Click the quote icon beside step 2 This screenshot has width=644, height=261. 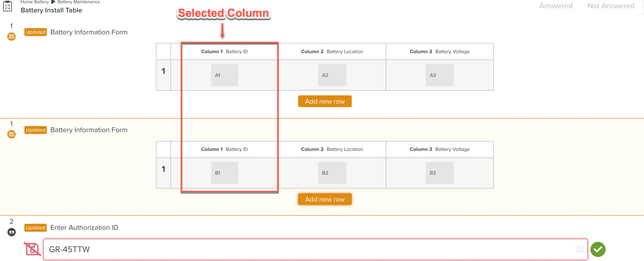point(11,232)
